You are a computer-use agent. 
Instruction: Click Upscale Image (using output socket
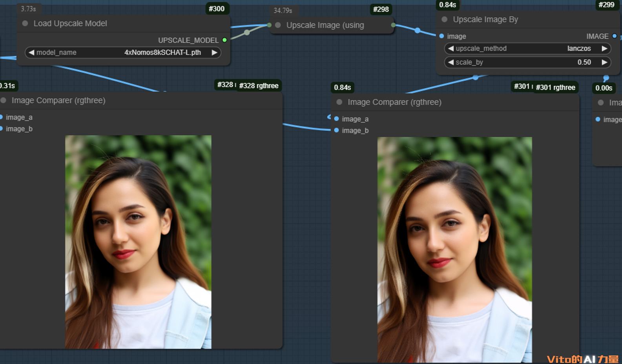click(x=393, y=25)
